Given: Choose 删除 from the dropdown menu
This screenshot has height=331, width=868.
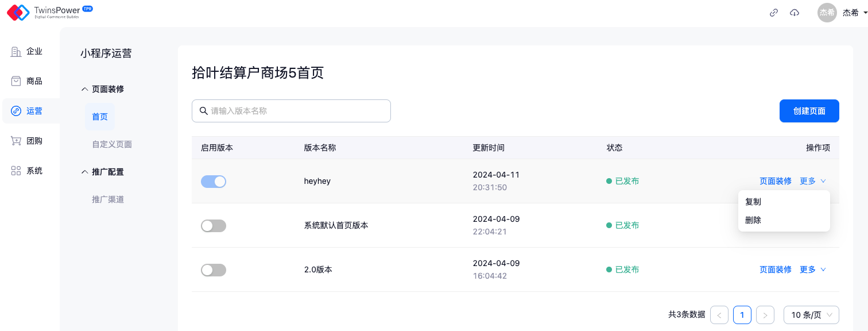Looking at the screenshot, I should pos(753,220).
